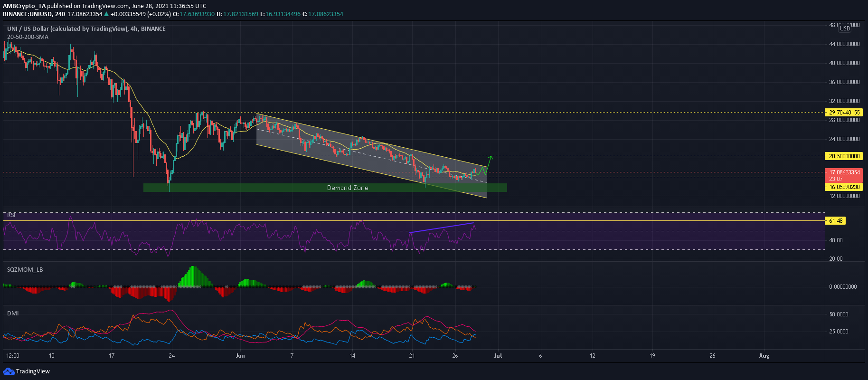868x380 pixels.
Task: Click the DMI 50.0000 axis value
Action: tap(839, 314)
